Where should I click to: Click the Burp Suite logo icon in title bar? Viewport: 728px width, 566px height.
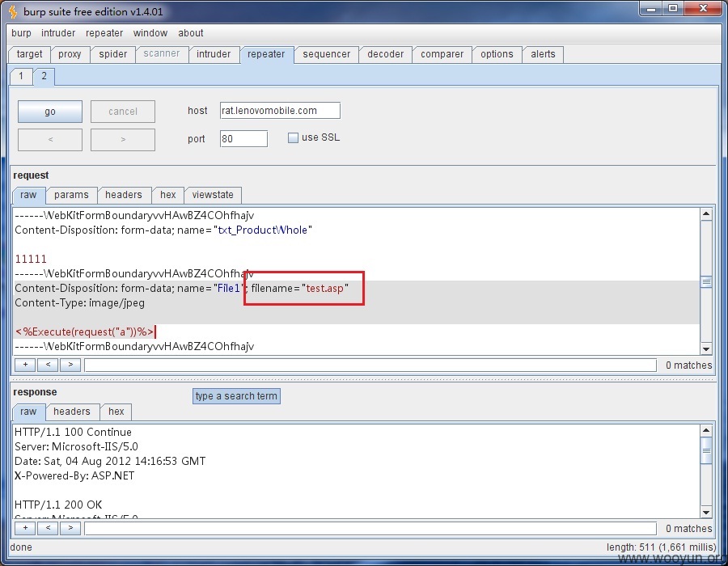13,11
